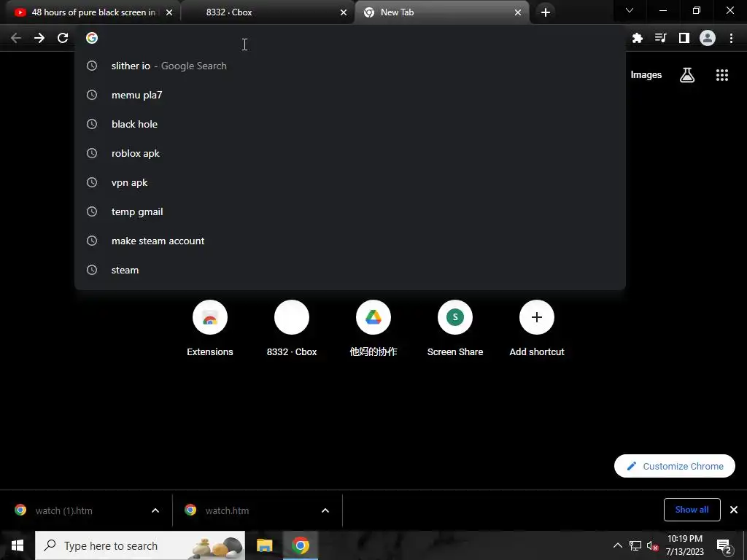Click the Google logo in address bar
This screenshot has width=747, height=560.
(92, 38)
